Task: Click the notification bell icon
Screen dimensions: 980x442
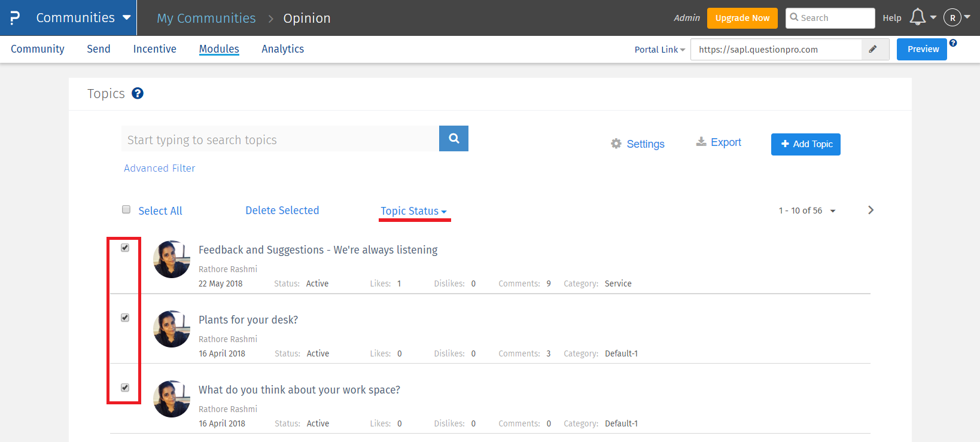Action: [917, 17]
